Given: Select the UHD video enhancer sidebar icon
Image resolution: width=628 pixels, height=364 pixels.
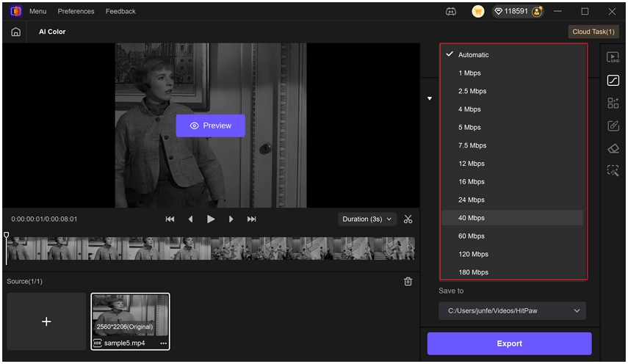Looking at the screenshot, I should tap(613, 57).
